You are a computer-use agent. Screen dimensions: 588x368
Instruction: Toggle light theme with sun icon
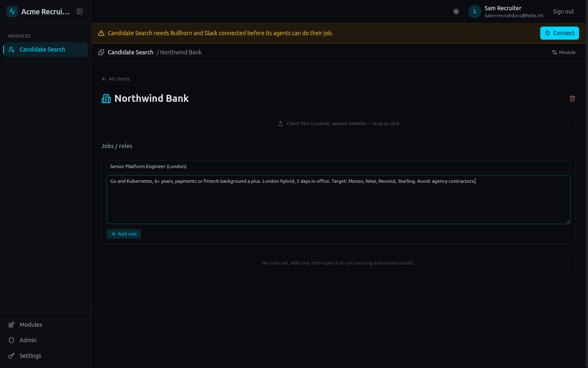click(x=456, y=11)
